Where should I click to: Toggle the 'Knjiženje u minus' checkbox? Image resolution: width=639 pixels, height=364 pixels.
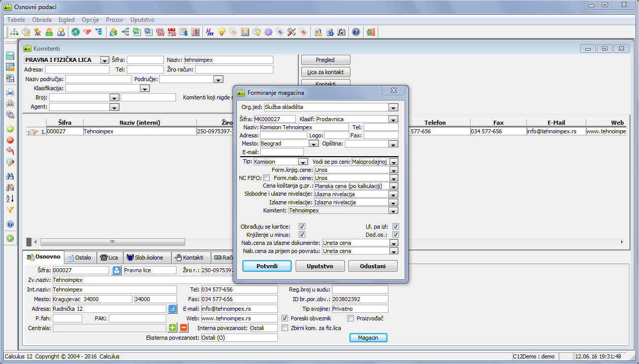click(x=302, y=235)
